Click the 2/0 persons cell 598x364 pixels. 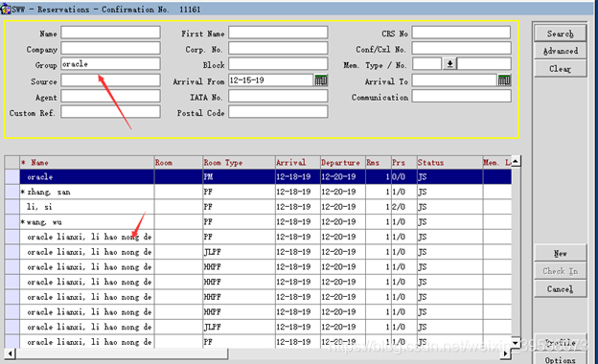(403, 207)
